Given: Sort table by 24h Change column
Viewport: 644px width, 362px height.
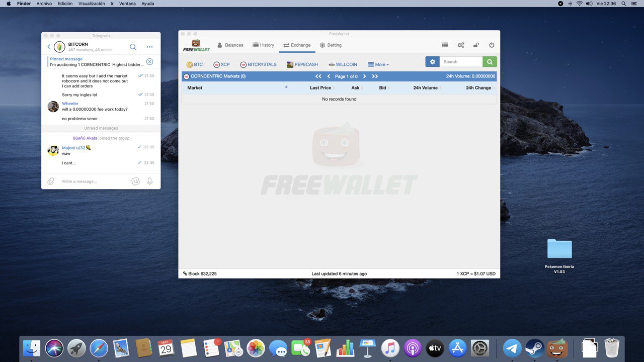Looking at the screenshot, I should (478, 88).
